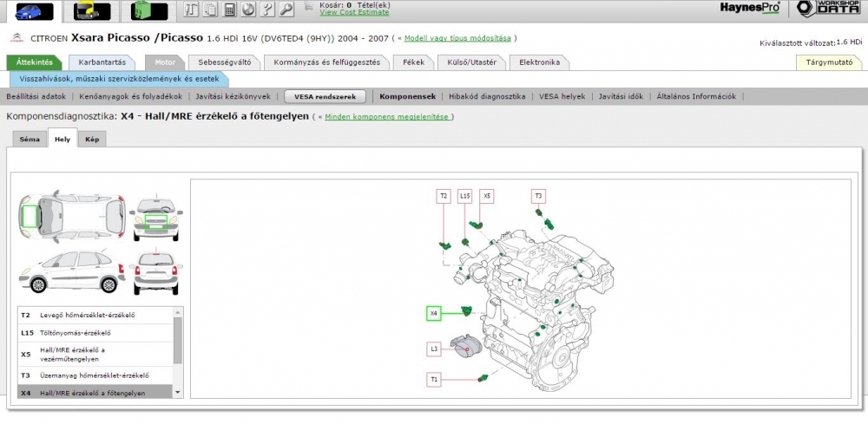Screen dimensions: 868x424
Task: Select the Motor tab
Action: [164, 62]
